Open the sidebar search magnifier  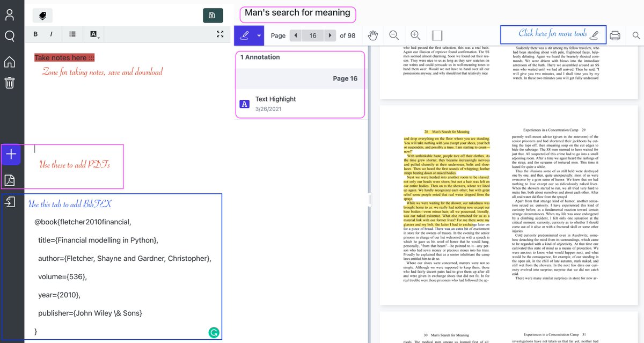10,36
